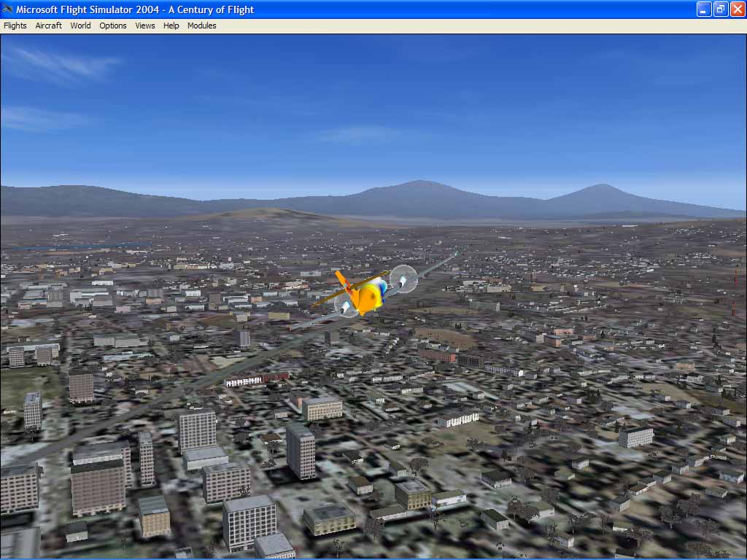Open the Help menu
The image size is (747, 560).
(x=171, y=26)
